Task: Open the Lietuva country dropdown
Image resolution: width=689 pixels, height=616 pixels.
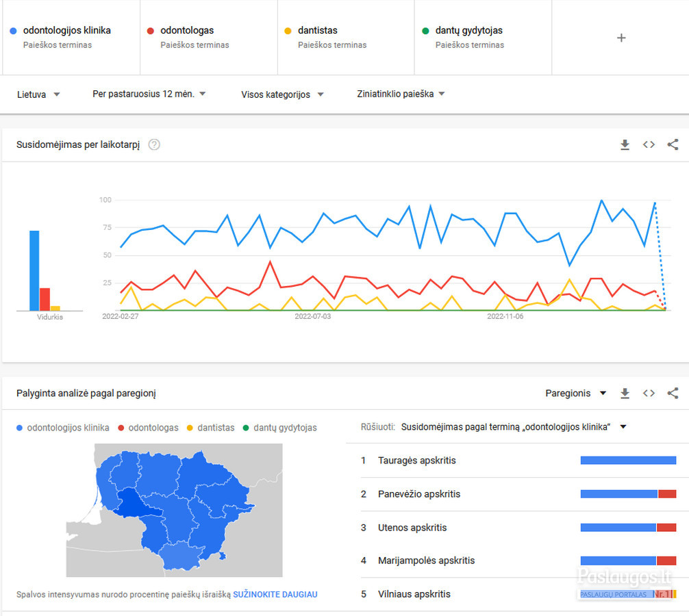Action: pos(38,94)
